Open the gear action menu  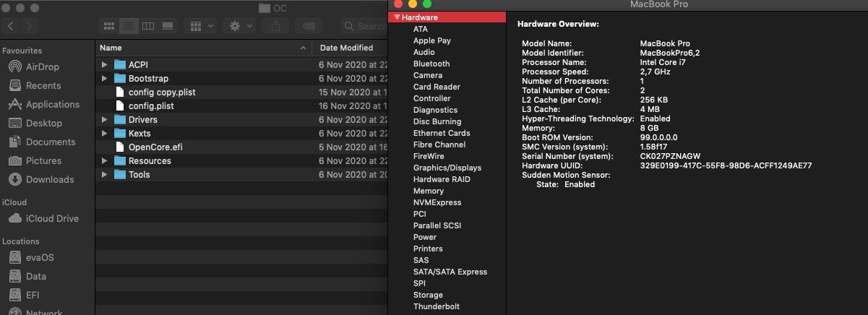click(240, 26)
